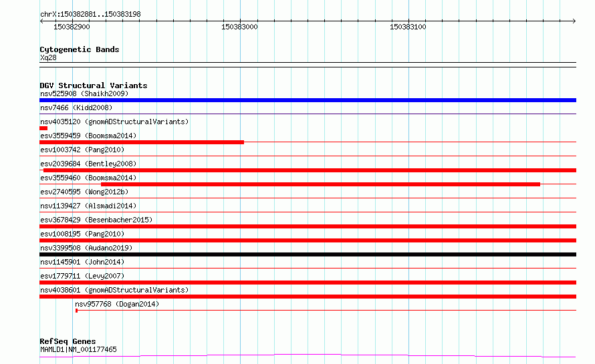Open the nsv3399508 (Audano2019) variant label
This screenshot has height=364, width=595.
tap(86, 248)
